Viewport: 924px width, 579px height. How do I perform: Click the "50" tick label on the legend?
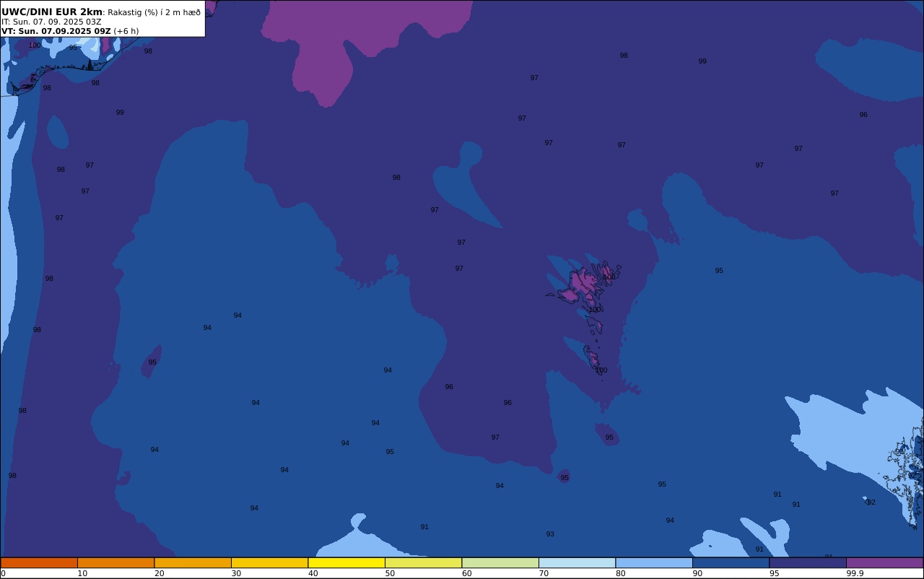click(x=390, y=573)
